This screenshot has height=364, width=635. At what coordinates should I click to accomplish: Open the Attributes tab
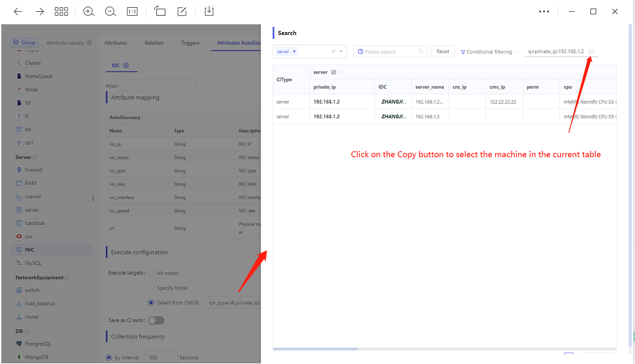pos(116,43)
